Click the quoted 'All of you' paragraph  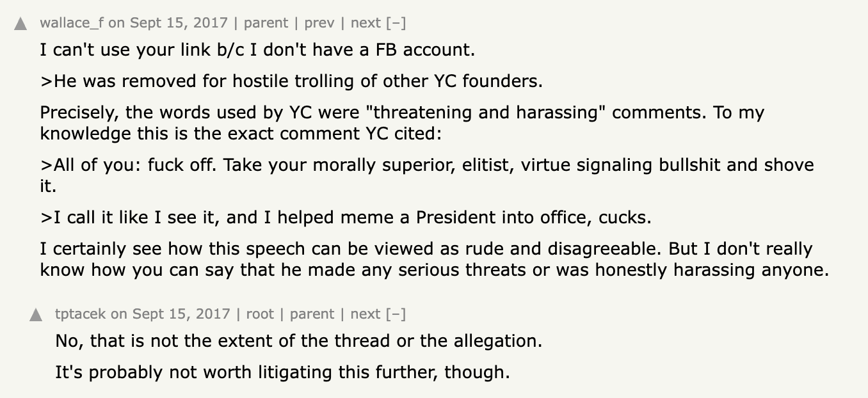coord(426,165)
